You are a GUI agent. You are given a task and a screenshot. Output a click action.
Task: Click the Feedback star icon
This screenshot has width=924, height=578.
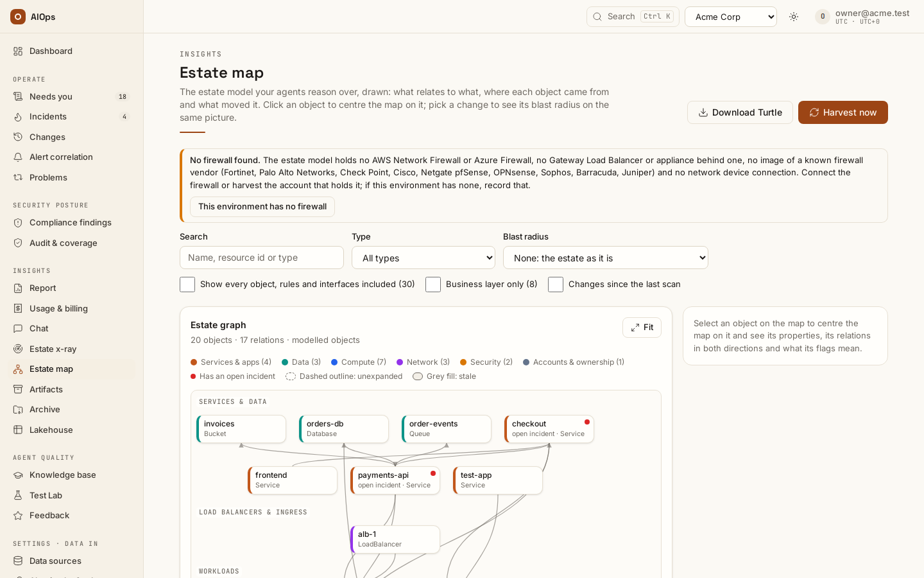[x=18, y=516]
